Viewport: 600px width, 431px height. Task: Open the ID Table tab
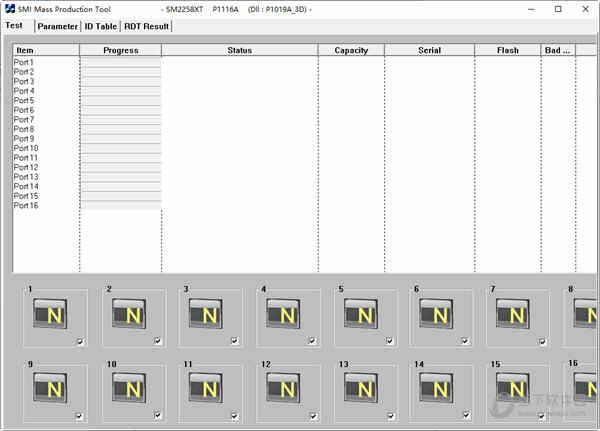point(100,26)
